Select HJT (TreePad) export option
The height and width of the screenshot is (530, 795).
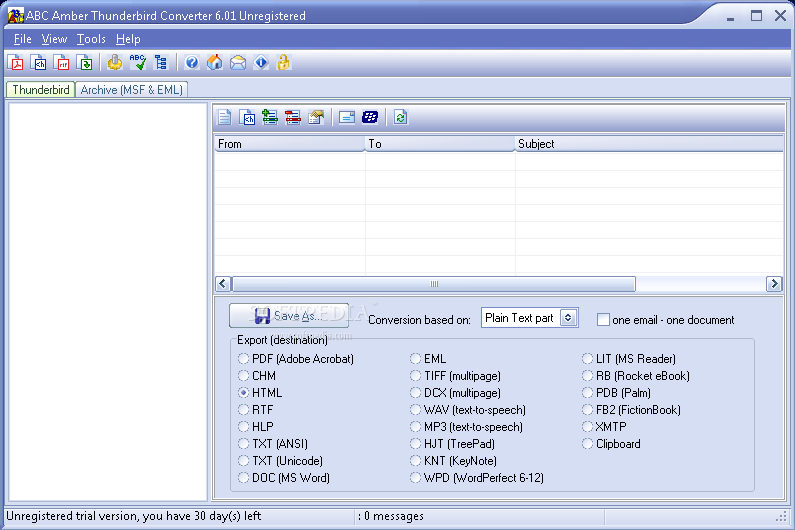[452, 444]
